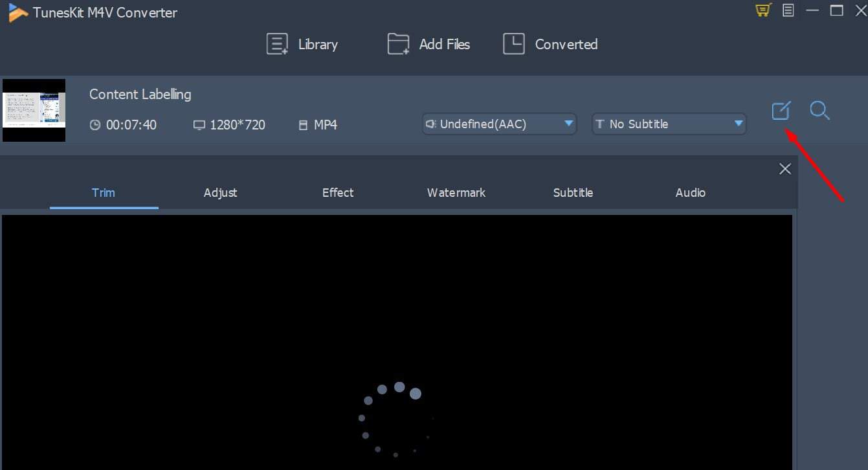This screenshot has width=868, height=470.
Task: Click the video preview area
Action: pyautogui.click(x=397, y=342)
